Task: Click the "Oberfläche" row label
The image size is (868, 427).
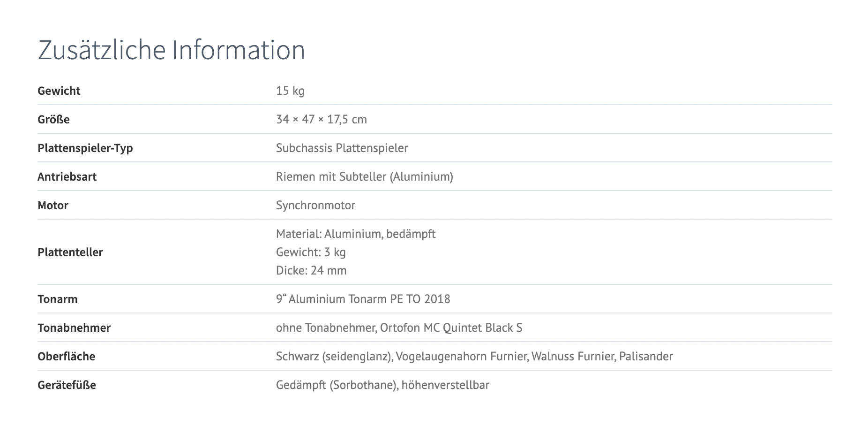Action: coord(66,356)
